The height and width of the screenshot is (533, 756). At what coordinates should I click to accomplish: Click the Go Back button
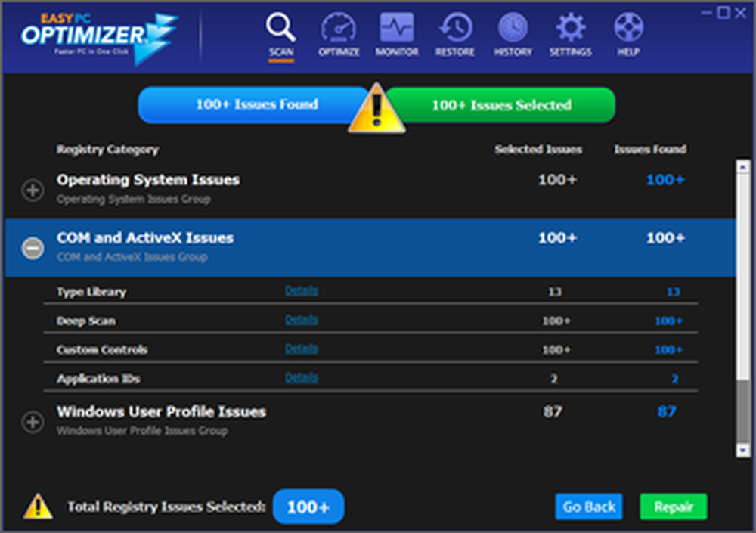[589, 507]
